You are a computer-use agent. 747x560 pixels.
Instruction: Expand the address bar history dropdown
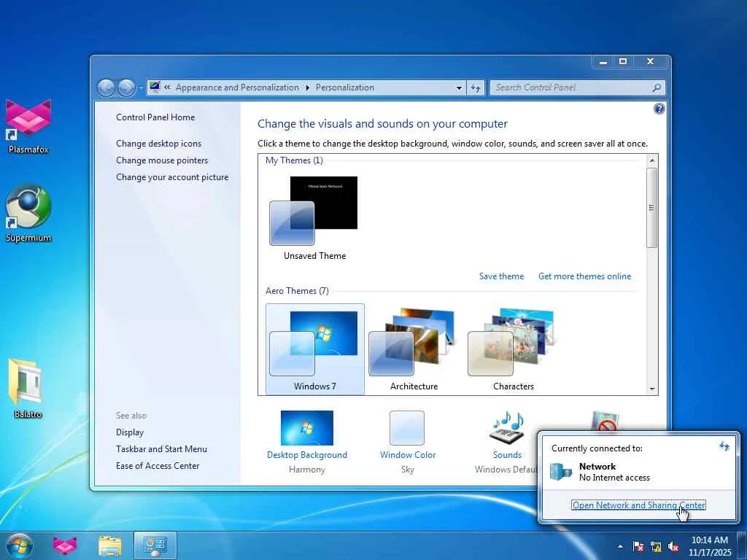click(x=459, y=87)
